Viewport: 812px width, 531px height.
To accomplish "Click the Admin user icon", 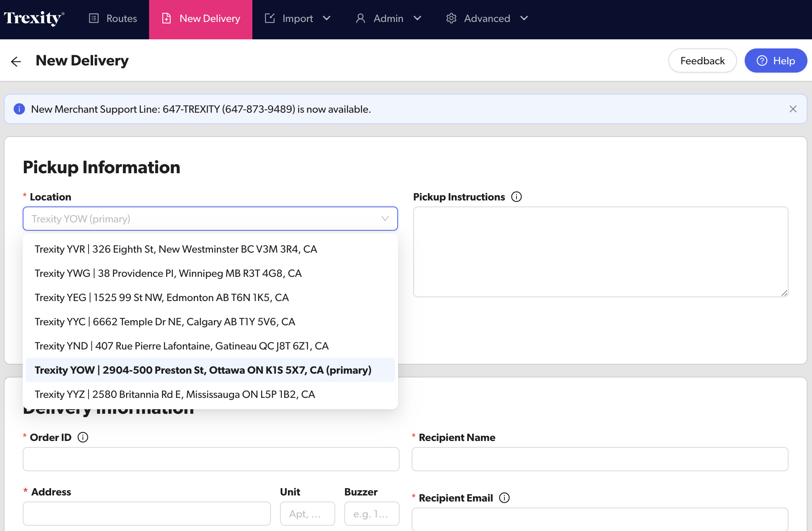I will (x=361, y=18).
